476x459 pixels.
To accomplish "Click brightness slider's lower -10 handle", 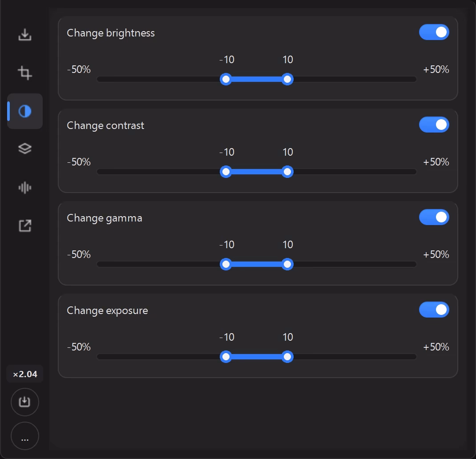I will [226, 79].
